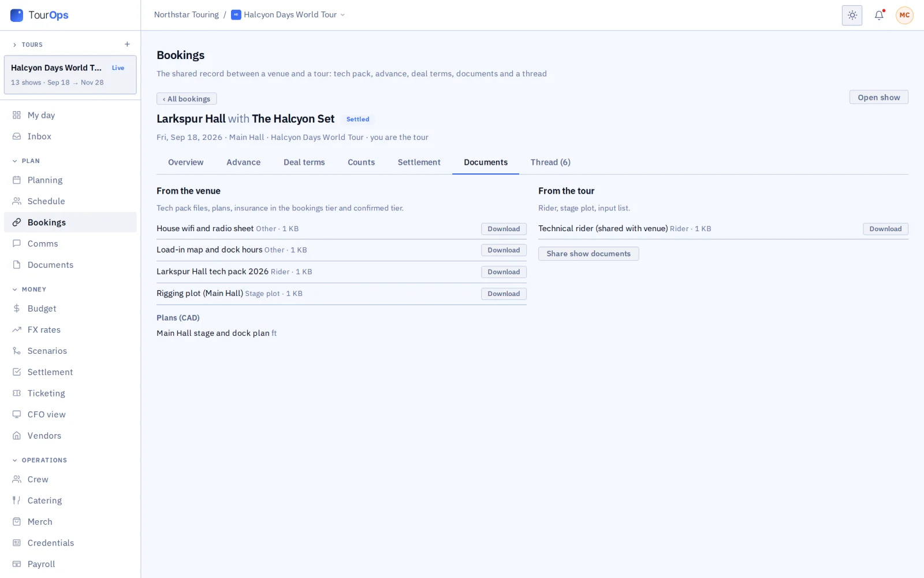Download the Technical rider document

click(885, 229)
